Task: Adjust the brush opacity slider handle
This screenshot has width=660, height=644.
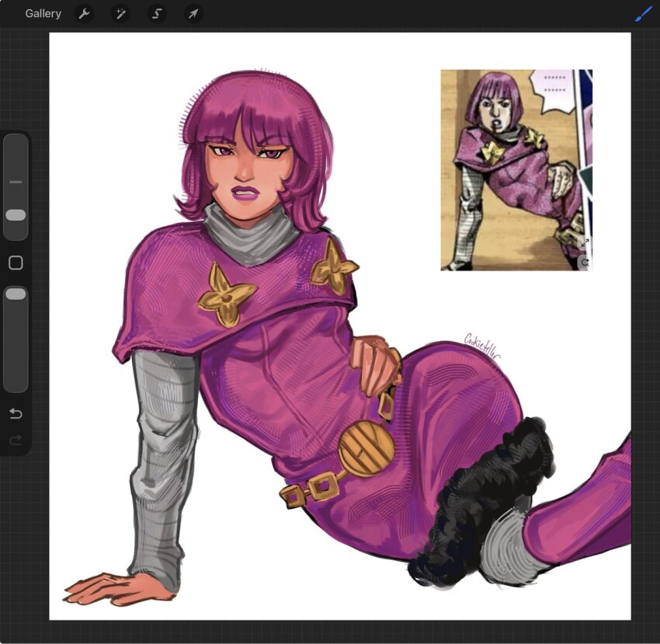Action: 16,294
